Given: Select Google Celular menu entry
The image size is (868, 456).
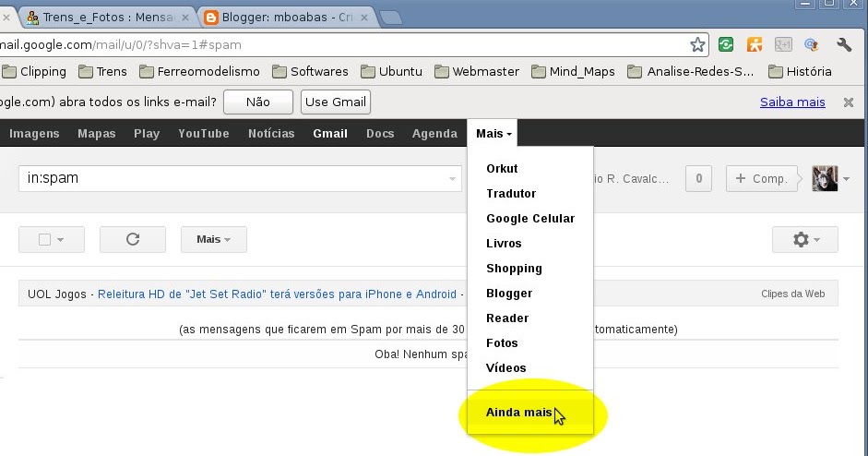Looking at the screenshot, I should [x=530, y=218].
